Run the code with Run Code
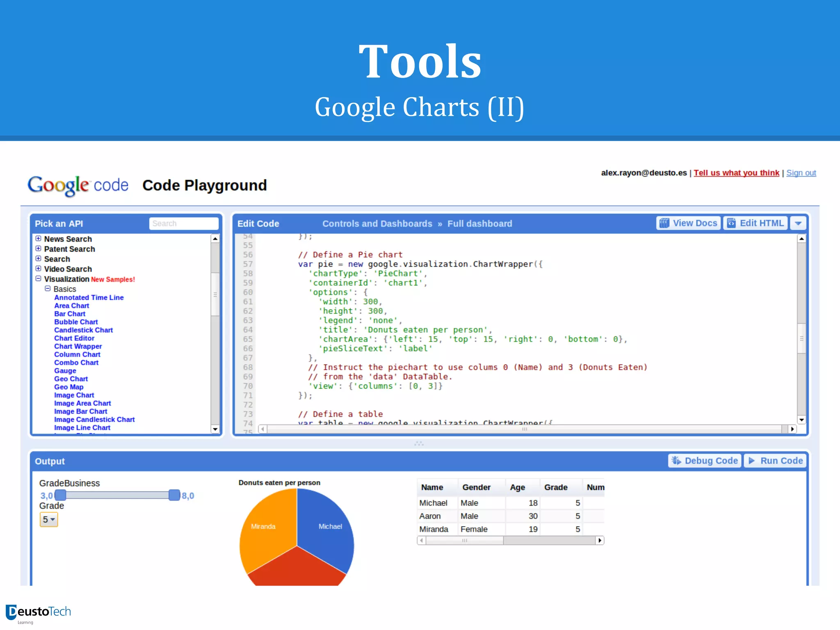840x630 pixels. pos(775,461)
